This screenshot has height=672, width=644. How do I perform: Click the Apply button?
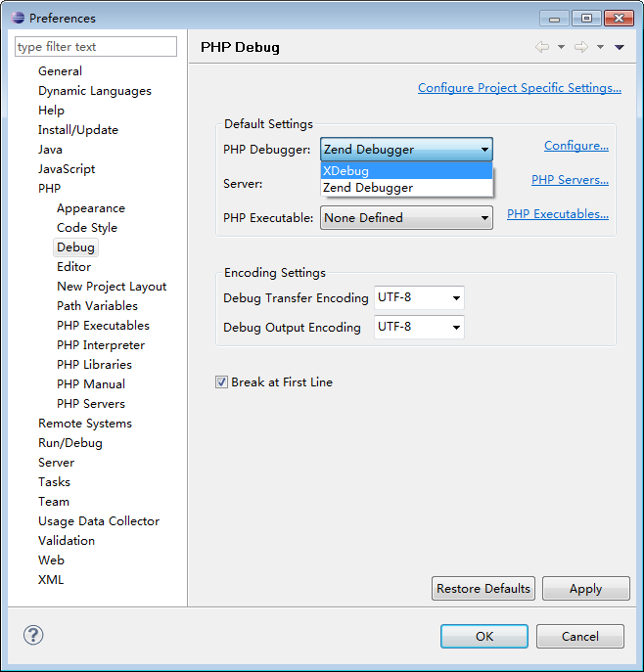tap(585, 589)
